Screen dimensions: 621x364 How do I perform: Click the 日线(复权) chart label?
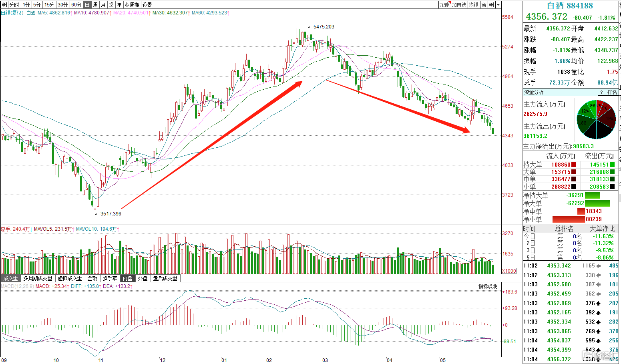(12, 13)
